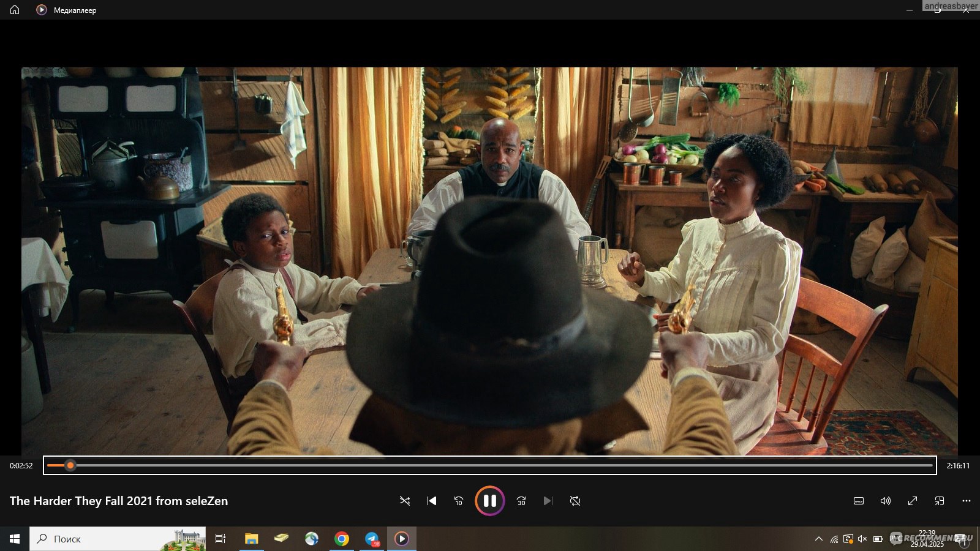
Task: Open the update status tray icon
Action: [848, 539]
